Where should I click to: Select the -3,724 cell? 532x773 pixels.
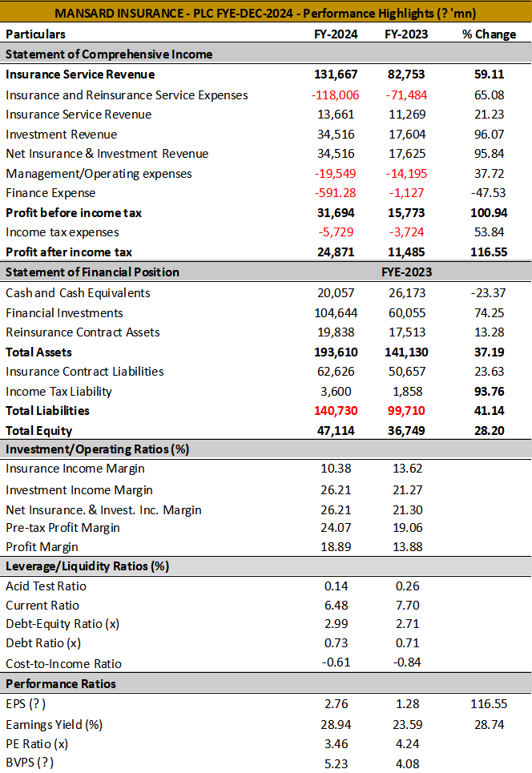406,232
